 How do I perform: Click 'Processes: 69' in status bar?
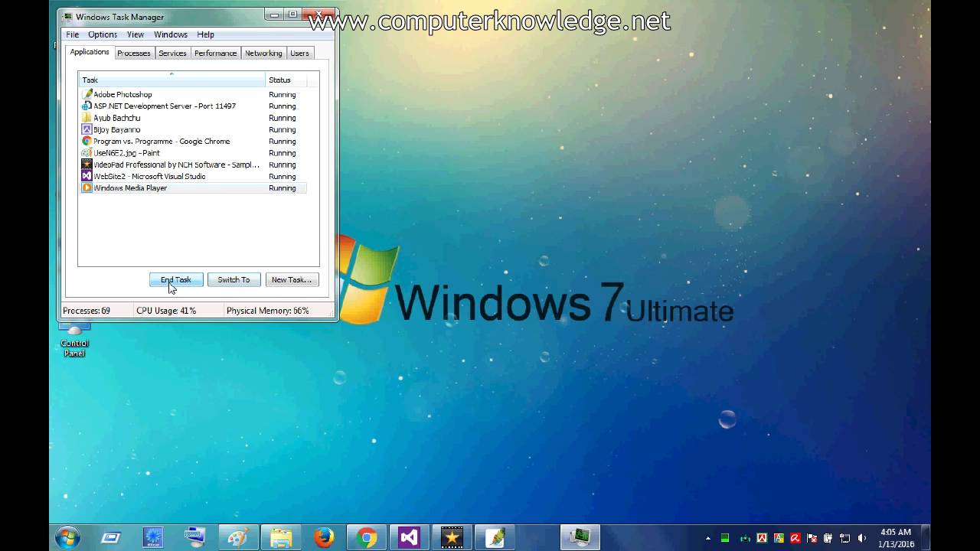tap(87, 311)
